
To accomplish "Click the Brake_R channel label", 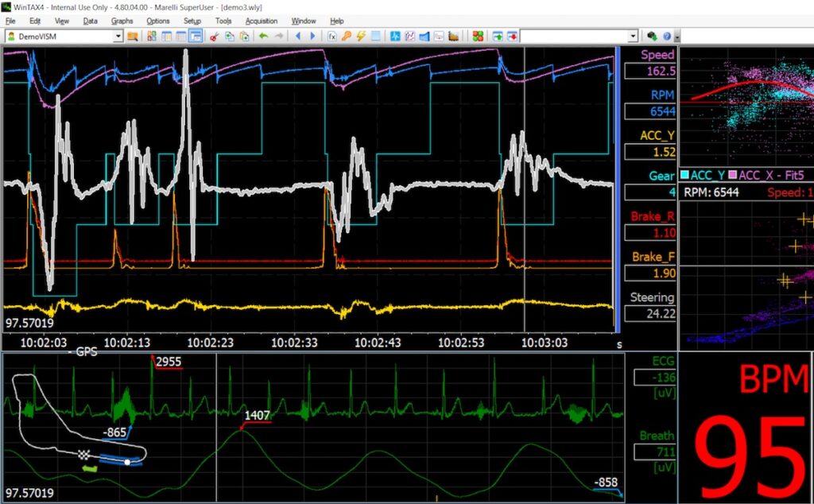I will click(653, 216).
